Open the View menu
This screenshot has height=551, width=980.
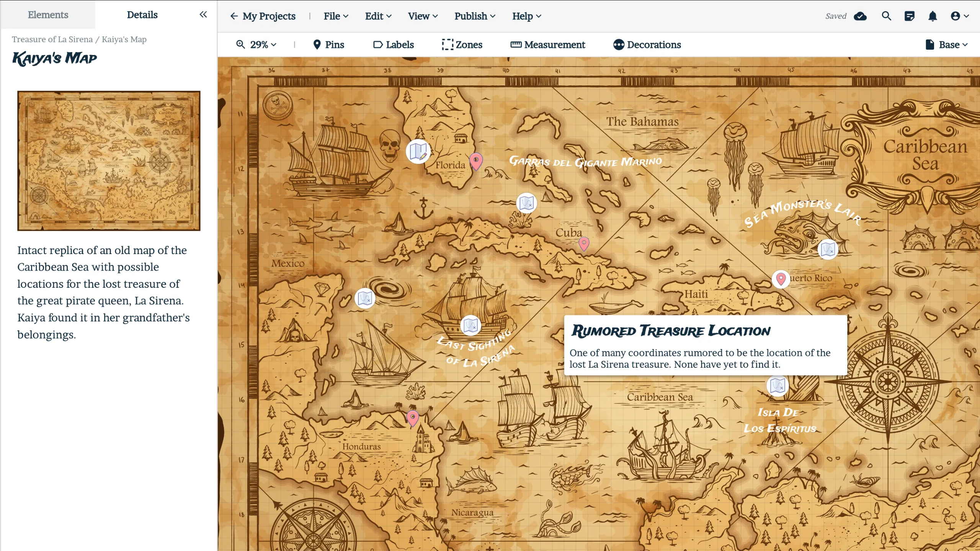coord(423,16)
